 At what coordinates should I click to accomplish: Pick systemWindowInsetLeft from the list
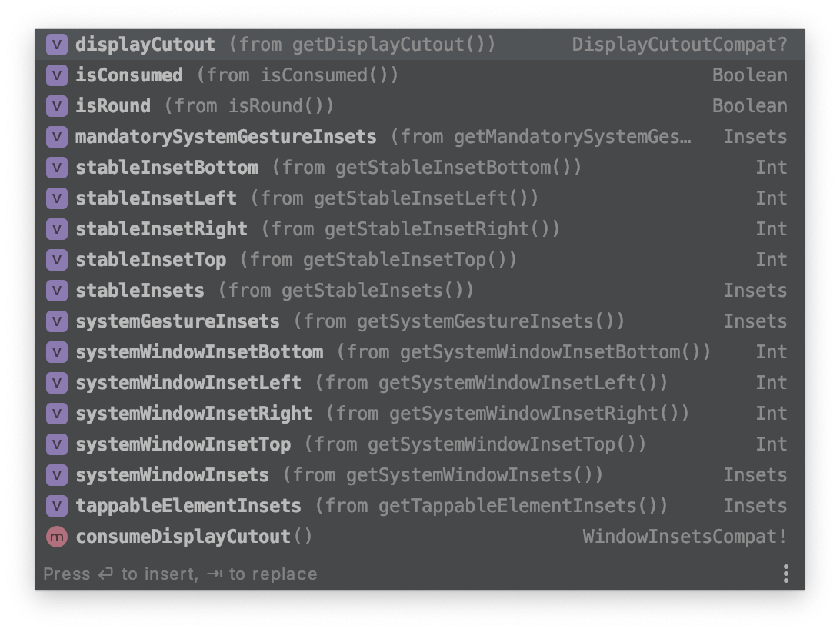tap(420, 383)
